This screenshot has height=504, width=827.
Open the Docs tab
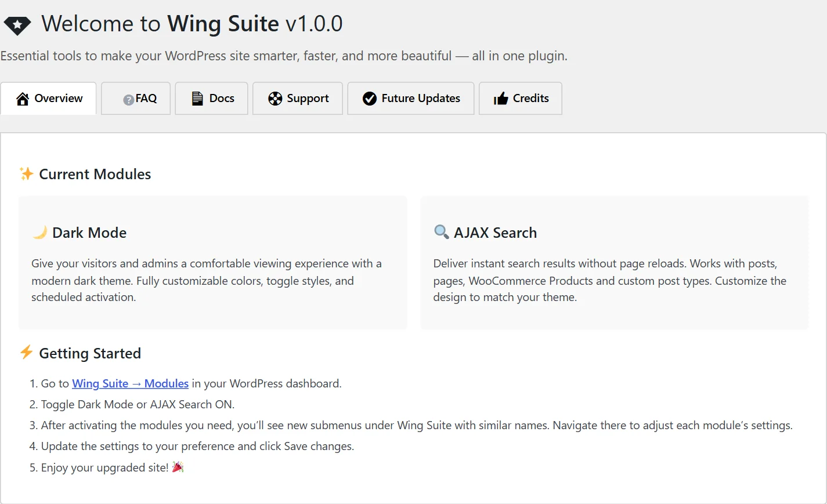point(212,99)
